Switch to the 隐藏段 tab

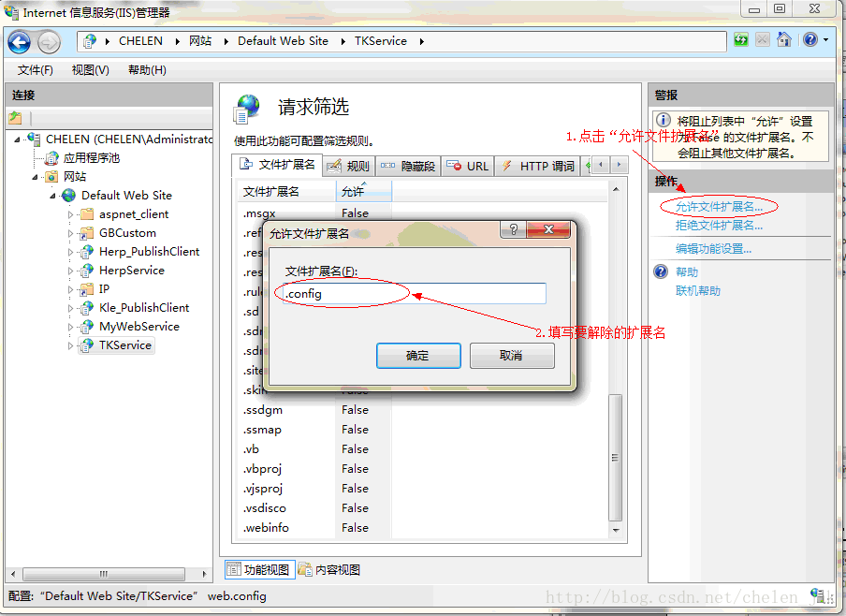click(x=408, y=166)
